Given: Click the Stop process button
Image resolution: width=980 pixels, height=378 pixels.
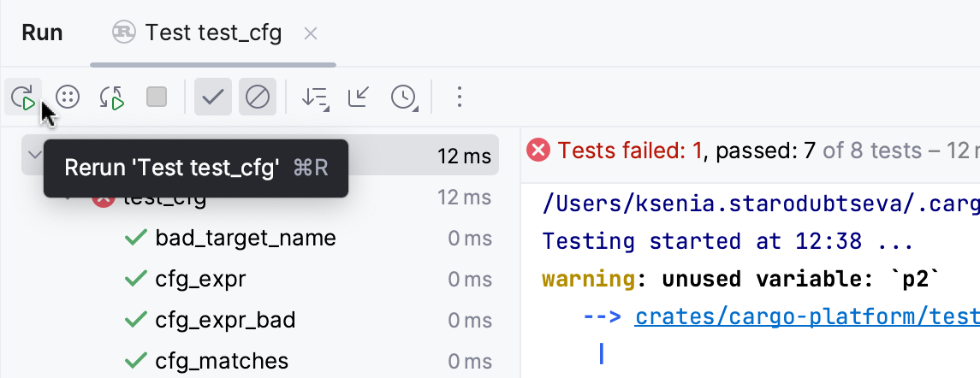Looking at the screenshot, I should (x=157, y=97).
